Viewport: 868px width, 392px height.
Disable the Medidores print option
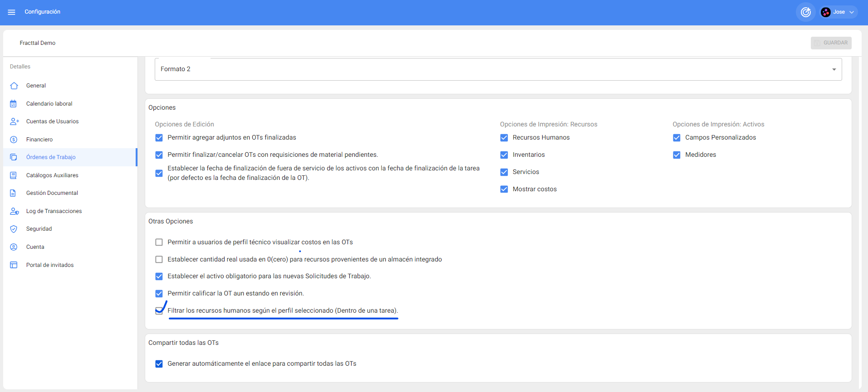pos(677,155)
